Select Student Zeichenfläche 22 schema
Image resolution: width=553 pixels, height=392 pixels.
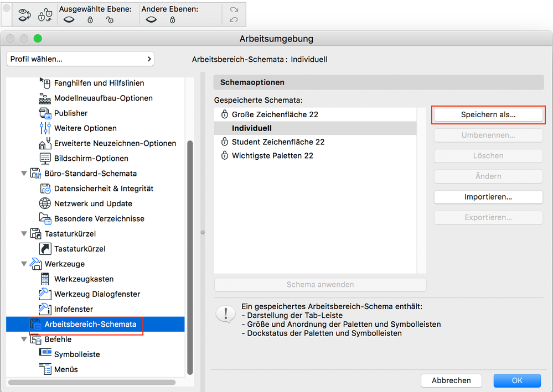(x=316, y=142)
